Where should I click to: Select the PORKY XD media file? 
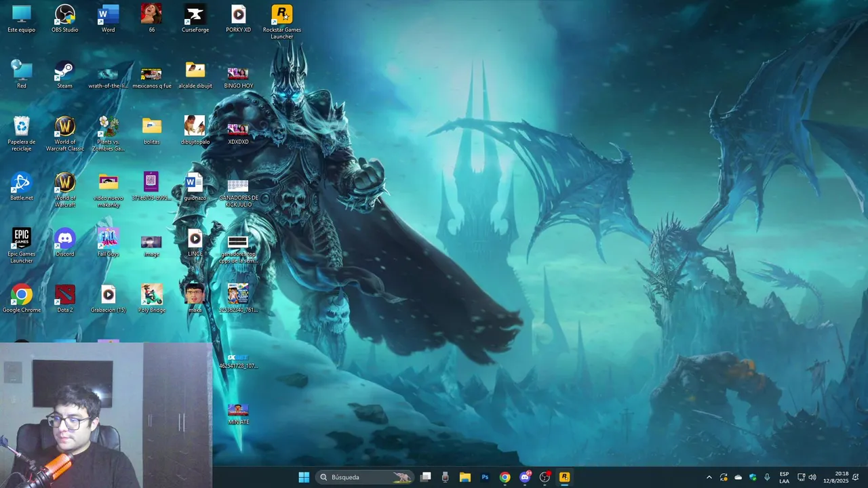click(239, 18)
